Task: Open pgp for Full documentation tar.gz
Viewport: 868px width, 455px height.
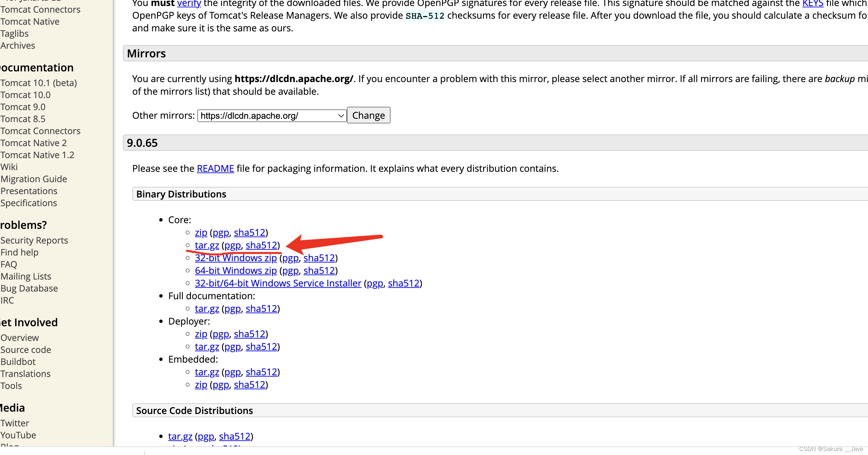Action: click(232, 309)
